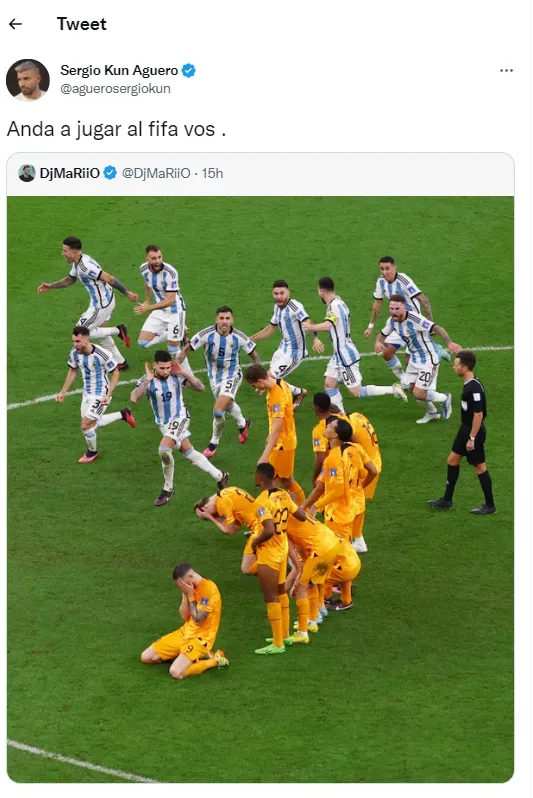Open the quoted tweet football photo
The width and height of the screenshot is (533, 798).
pos(260,489)
